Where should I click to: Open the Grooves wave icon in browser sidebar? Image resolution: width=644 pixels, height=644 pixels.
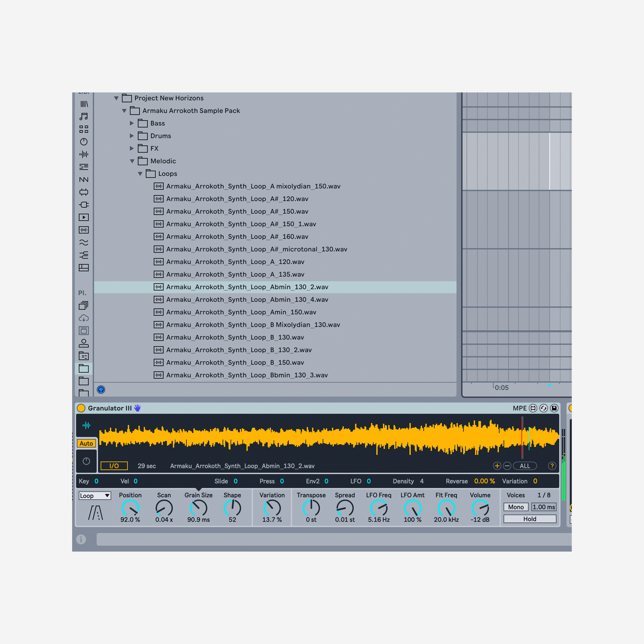pos(84,242)
